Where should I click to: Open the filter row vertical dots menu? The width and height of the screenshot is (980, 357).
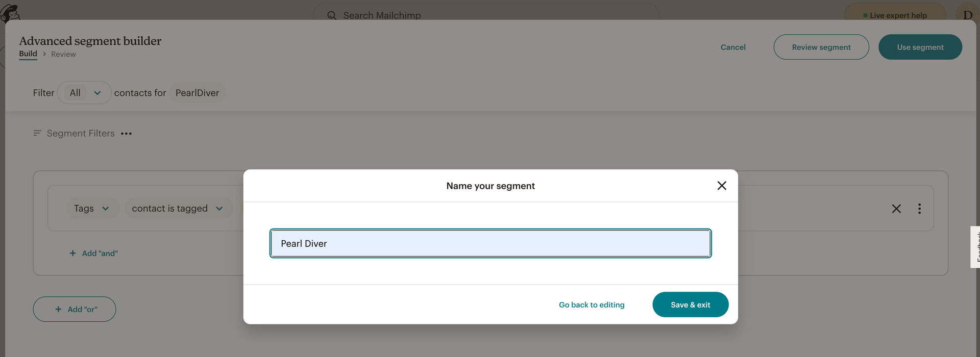(x=919, y=209)
